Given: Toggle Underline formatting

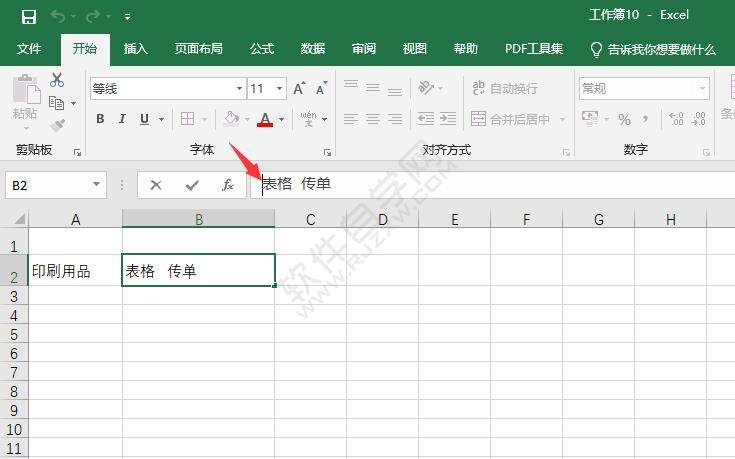Looking at the screenshot, I should click(144, 119).
